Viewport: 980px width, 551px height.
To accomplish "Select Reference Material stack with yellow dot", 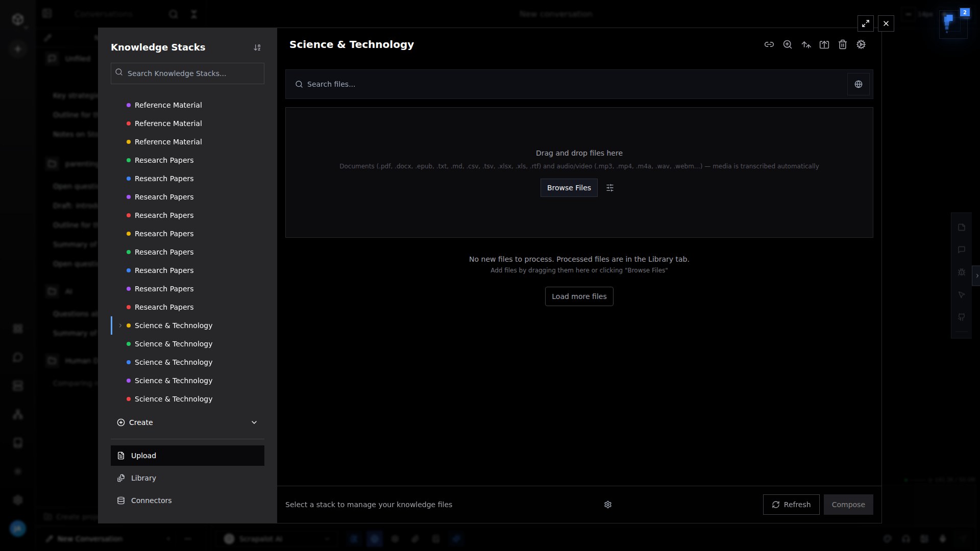I will (187, 142).
